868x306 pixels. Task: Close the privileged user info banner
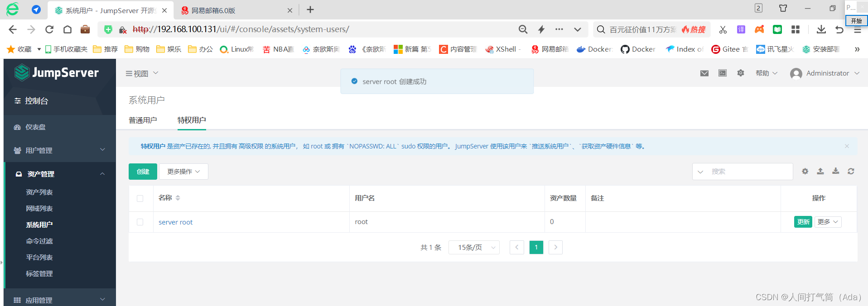click(847, 146)
